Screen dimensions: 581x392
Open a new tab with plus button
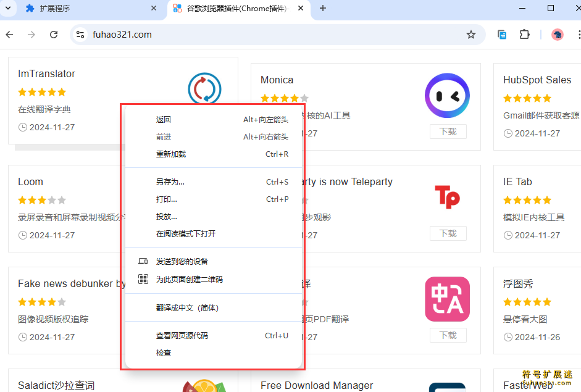(x=323, y=8)
